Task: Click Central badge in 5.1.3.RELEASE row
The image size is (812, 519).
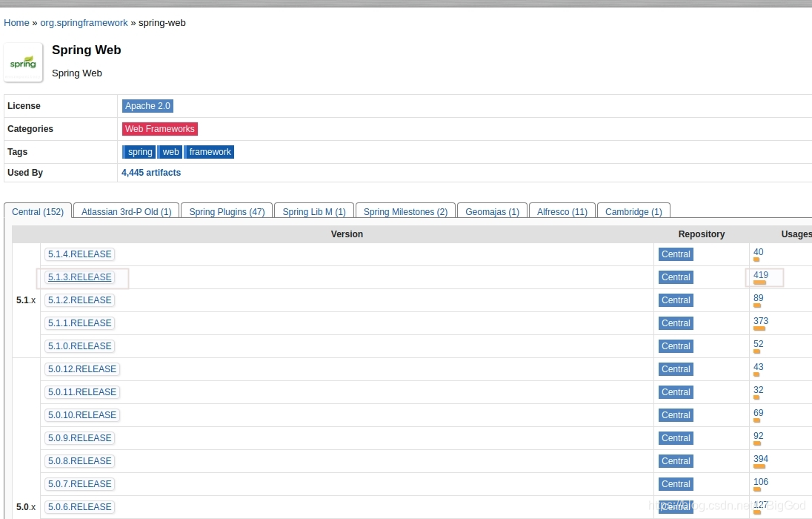Action: [676, 277]
